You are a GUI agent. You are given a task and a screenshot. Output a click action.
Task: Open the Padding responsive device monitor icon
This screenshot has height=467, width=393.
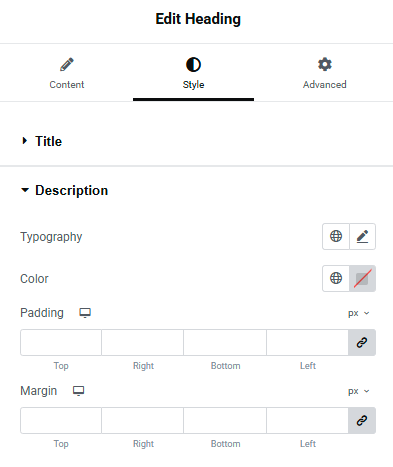(85, 313)
